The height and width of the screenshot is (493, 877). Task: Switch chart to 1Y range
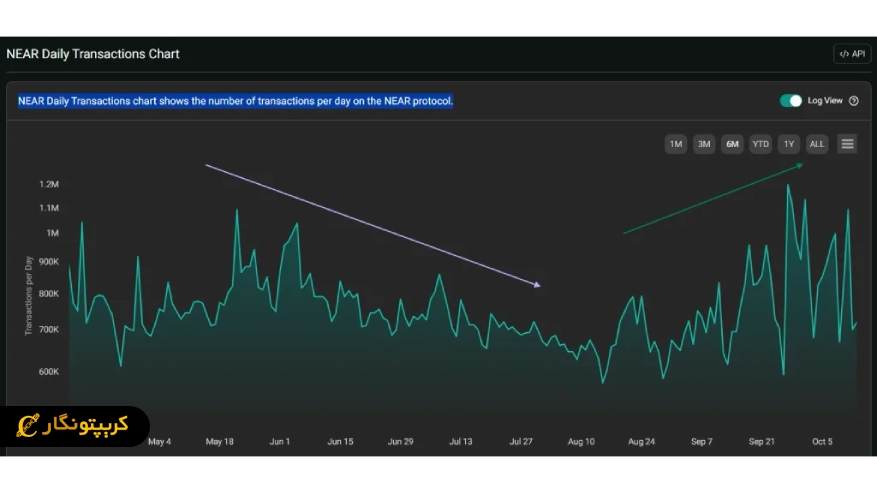pyautogui.click(x=789, y=144)
